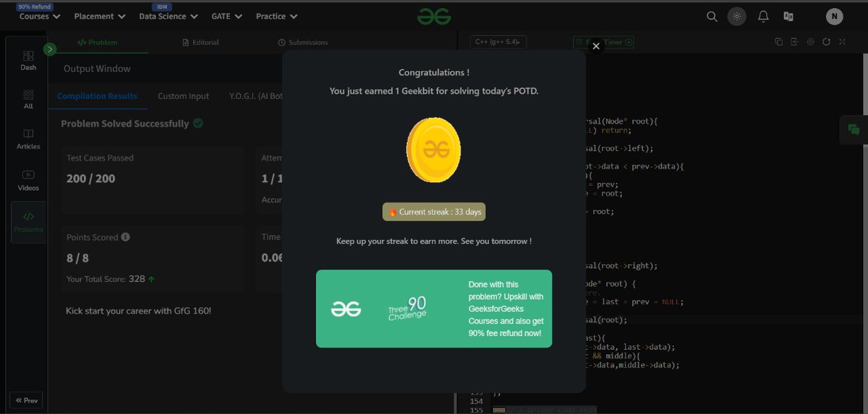This screenshot has width=868, height=414.
Task: Switch to the Editorial tab
Action: coord(200,43)
